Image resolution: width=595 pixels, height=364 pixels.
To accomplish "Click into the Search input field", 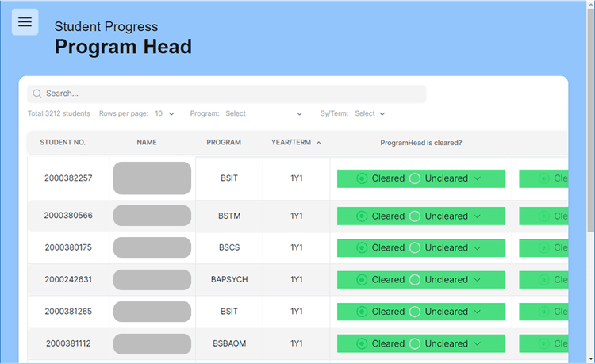I will [230, 94].
